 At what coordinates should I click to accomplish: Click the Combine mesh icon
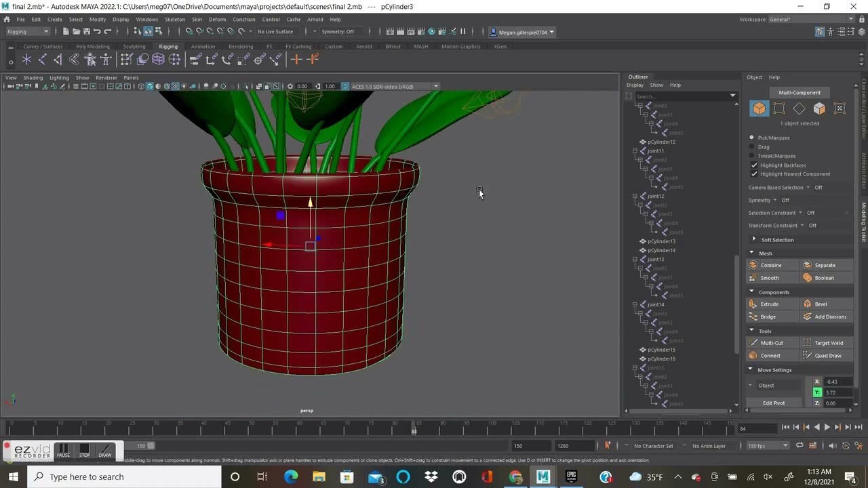[x=753, y=265]
